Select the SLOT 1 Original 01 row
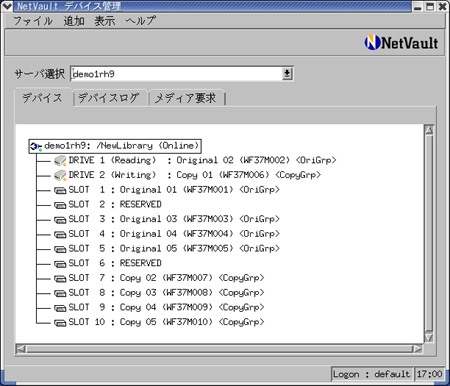This screenshot has height=386, width=450. (x=174, y=190)
